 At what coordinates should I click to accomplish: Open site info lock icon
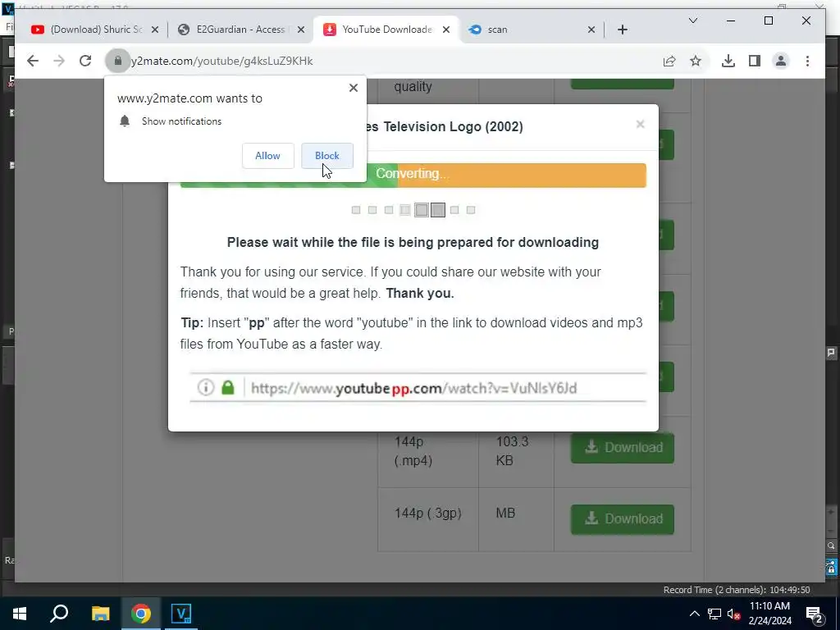[118, 61]
